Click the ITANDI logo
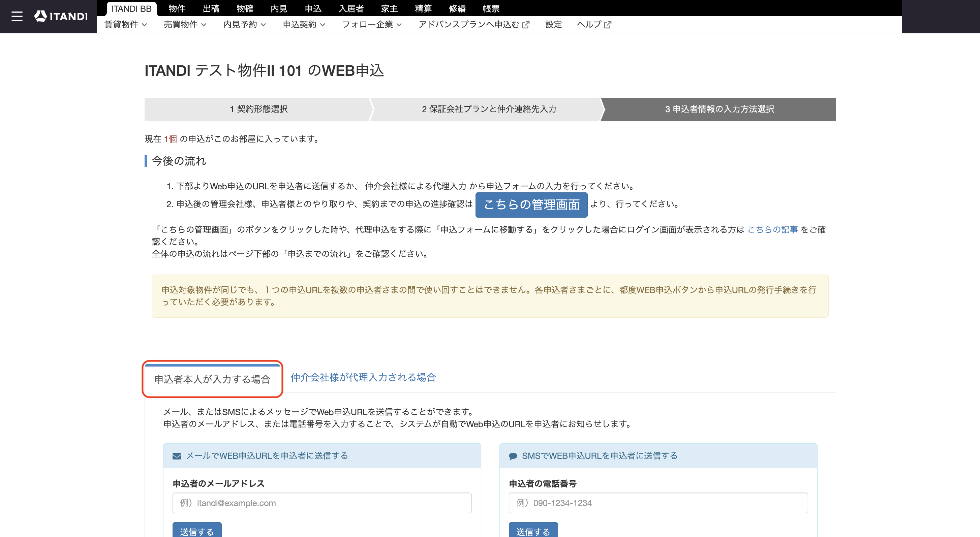 click(61, 17)
